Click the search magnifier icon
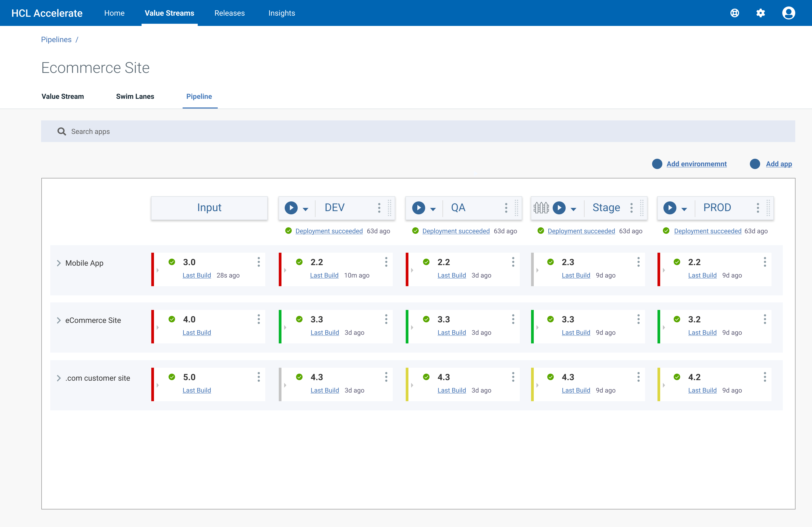 click(61, 131)
